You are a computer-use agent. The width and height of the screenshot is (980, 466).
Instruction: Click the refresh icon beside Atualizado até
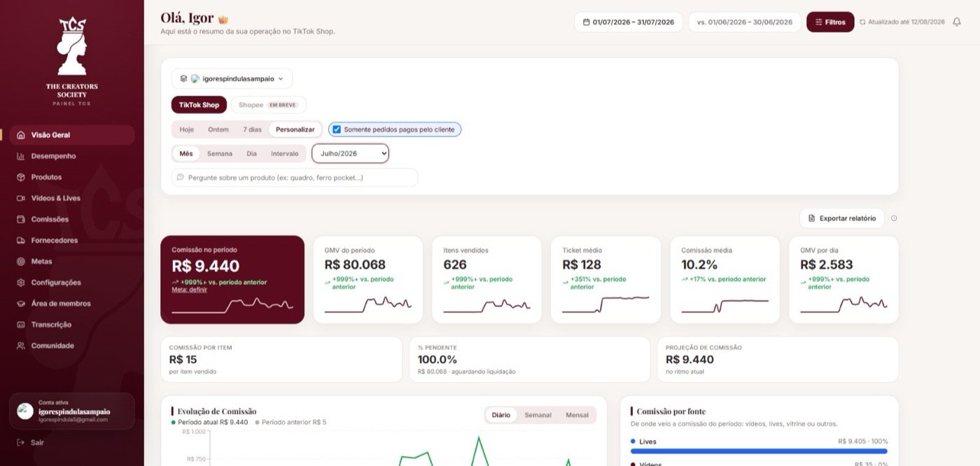862,22
